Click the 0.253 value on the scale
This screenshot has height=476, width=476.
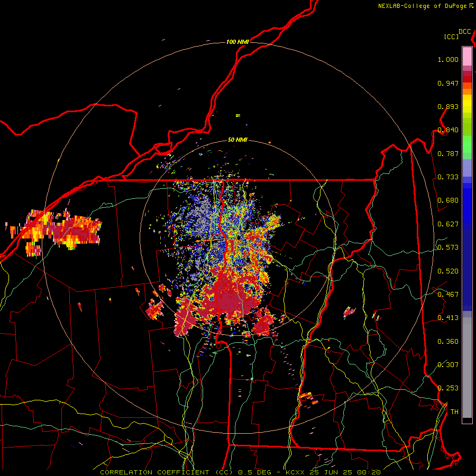pos(448,388)
